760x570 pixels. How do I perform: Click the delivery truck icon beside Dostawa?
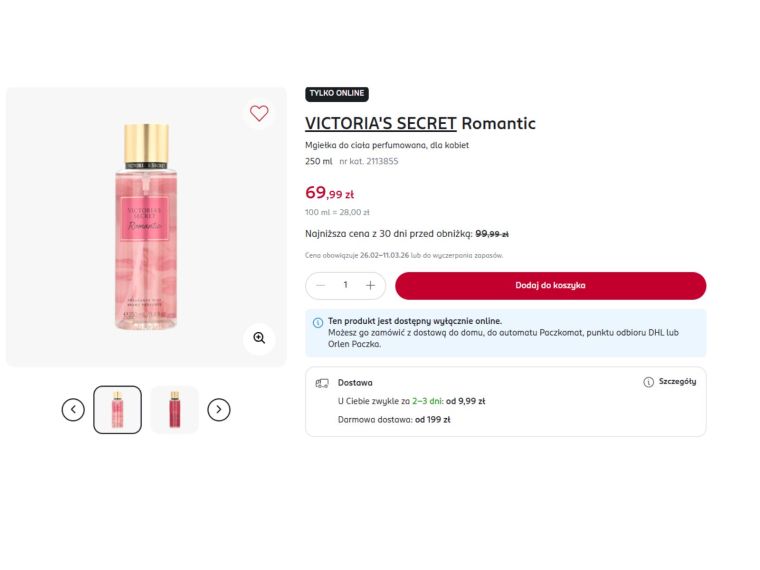[322, 383]
